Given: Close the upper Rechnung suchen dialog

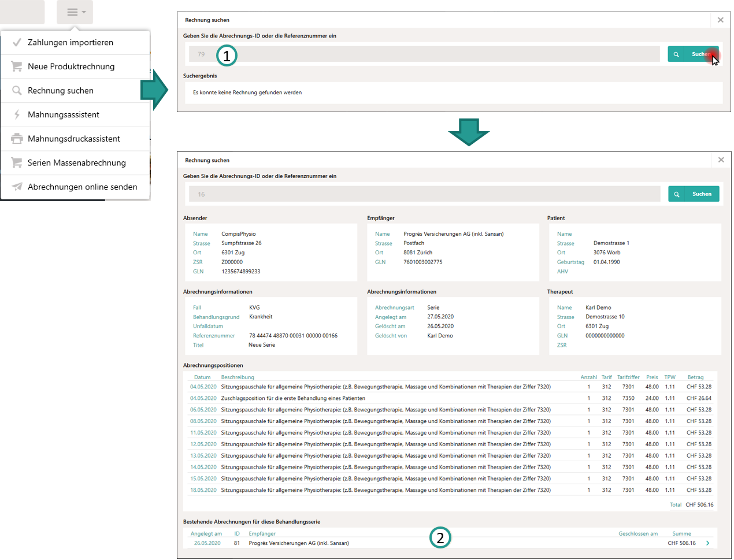Looking at the screenshot, I should (x=720, y=20).
